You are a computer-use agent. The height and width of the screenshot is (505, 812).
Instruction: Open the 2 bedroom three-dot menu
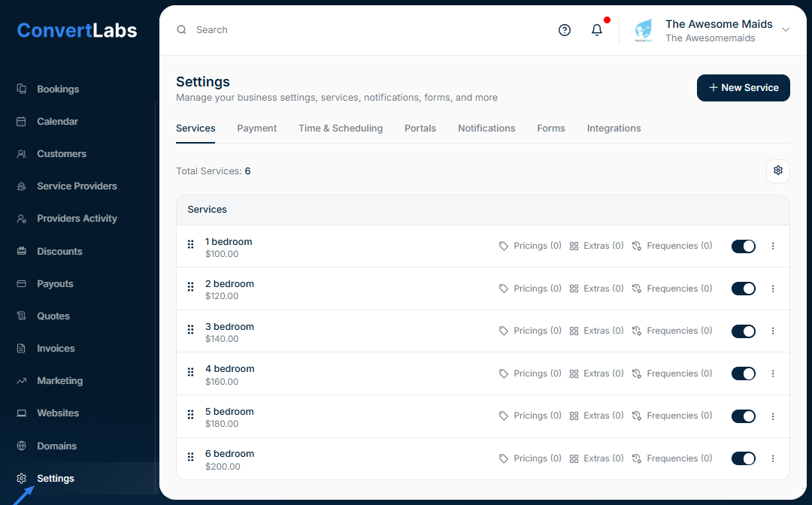pyautogui.click(x=773, y=289)
